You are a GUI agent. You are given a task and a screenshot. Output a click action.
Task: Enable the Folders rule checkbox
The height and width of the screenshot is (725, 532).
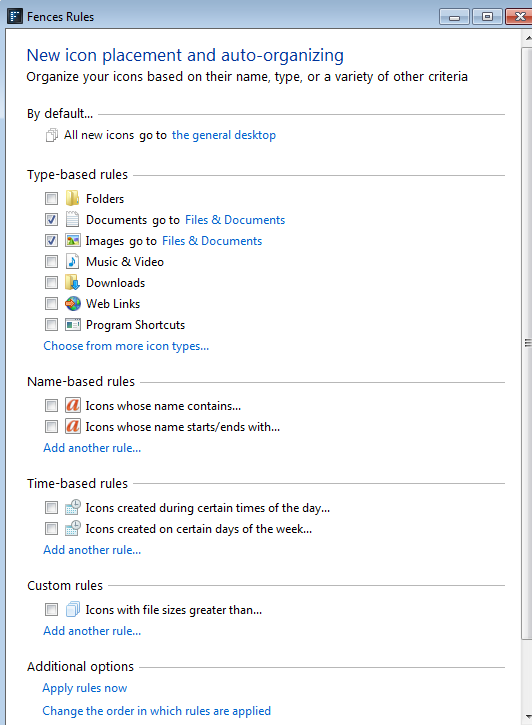51,198
